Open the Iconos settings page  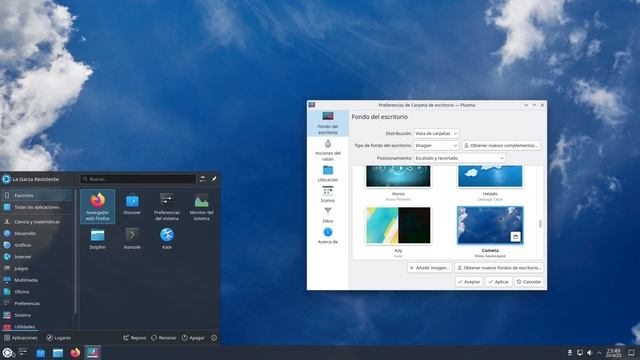click(x=328, y=194)
